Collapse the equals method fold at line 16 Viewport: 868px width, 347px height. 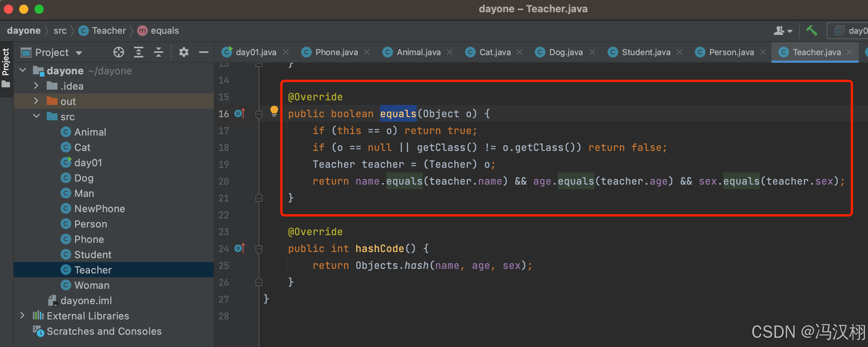tap(259, 114)
